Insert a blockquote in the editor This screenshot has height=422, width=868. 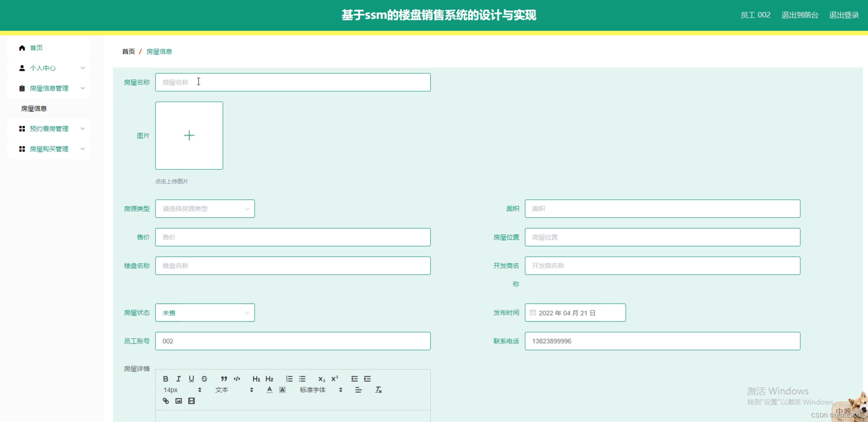click(224, 379)
